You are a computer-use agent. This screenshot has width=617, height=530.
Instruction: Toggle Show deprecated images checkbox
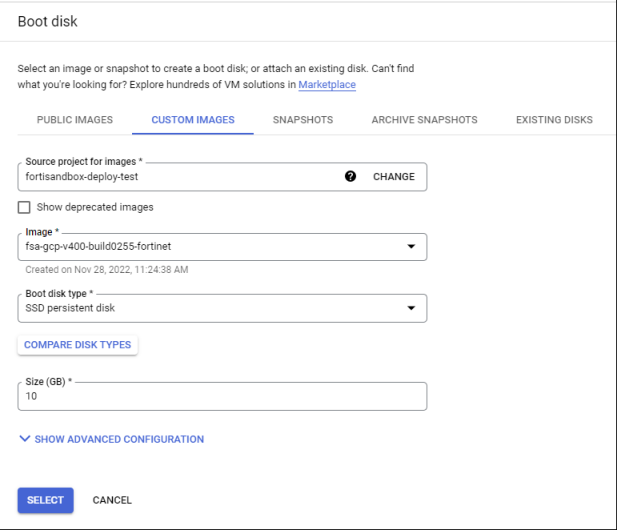point(24,207)
